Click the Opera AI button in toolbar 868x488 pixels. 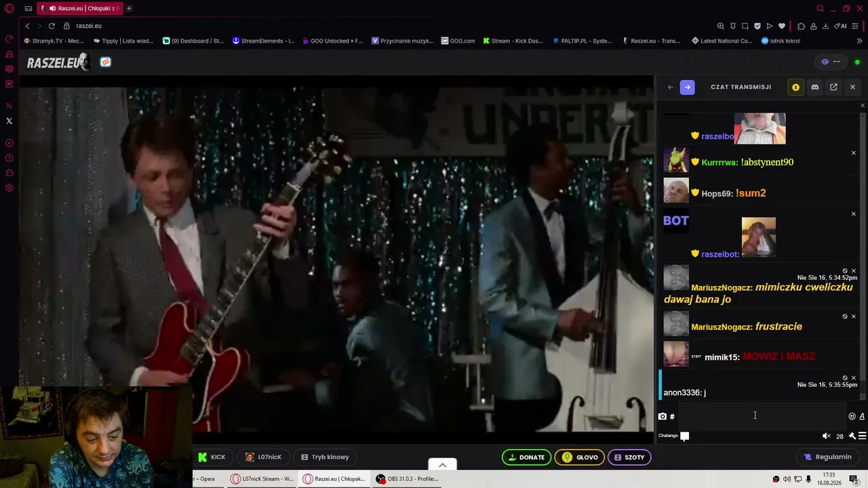pyautogui.click(x=841, y=26)
